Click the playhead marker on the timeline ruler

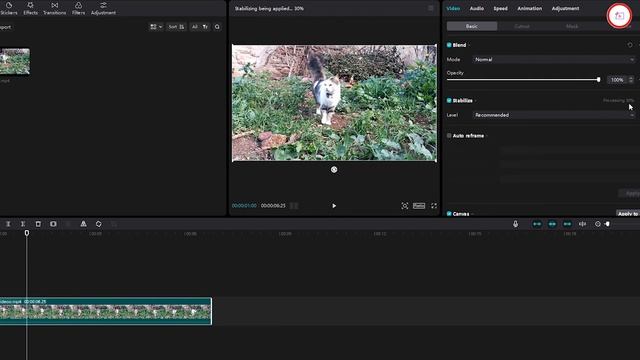click(x=27, y=233)
